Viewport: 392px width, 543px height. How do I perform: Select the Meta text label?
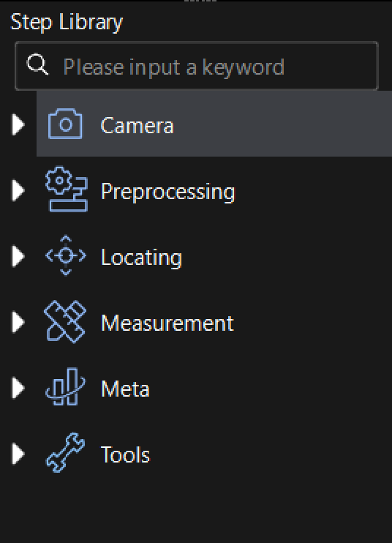tap(125, 389)
